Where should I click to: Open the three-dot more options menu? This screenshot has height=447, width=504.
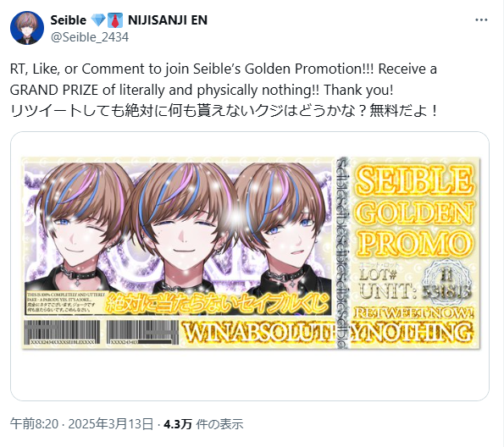(481, 20)
